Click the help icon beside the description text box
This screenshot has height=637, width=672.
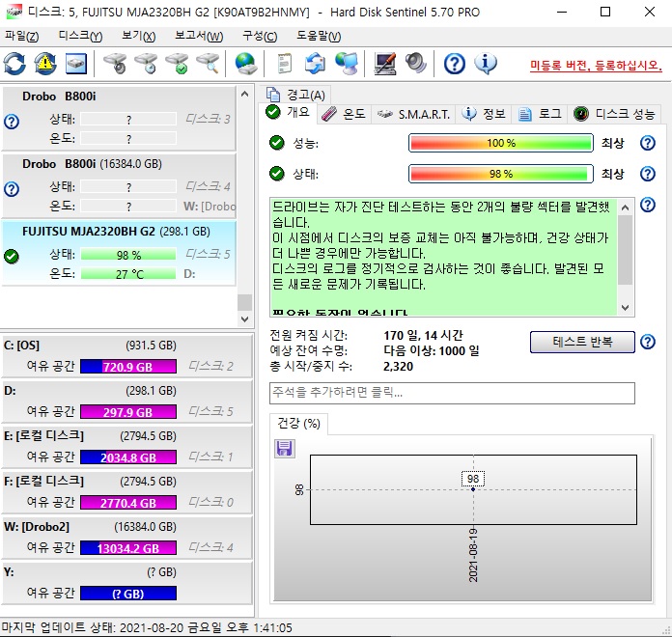648,205
